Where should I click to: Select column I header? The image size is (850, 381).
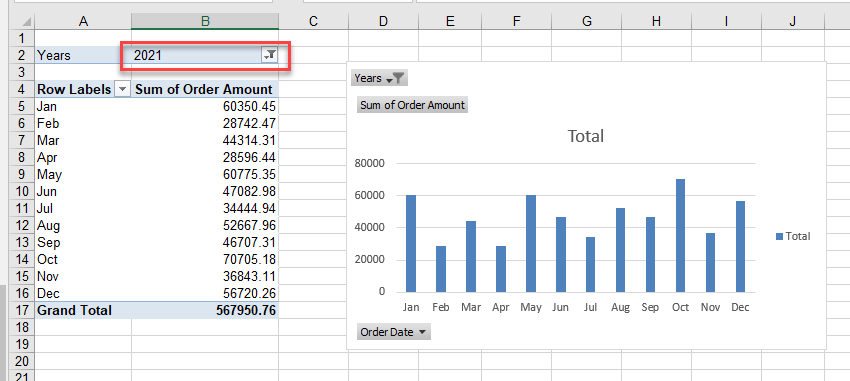(726, 21)
